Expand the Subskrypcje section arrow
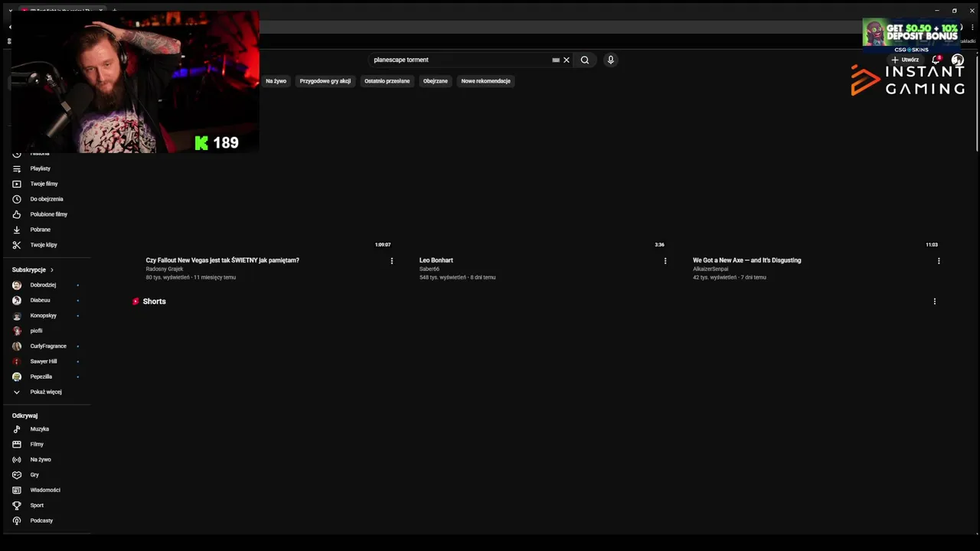The width and height of the screenshot is (980, 551). click(x=51, y=270)
